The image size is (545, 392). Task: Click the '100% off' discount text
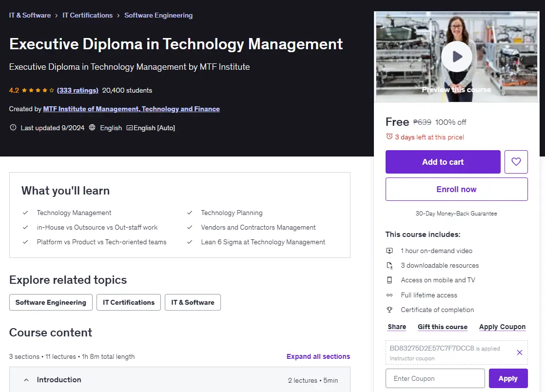coord(450,122)
